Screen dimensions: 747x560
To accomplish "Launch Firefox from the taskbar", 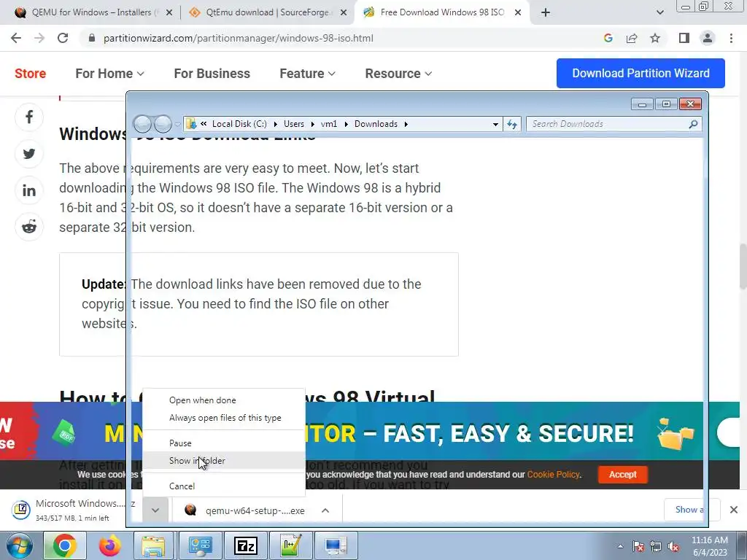I will pyautogui.click(x=109, y=545).
